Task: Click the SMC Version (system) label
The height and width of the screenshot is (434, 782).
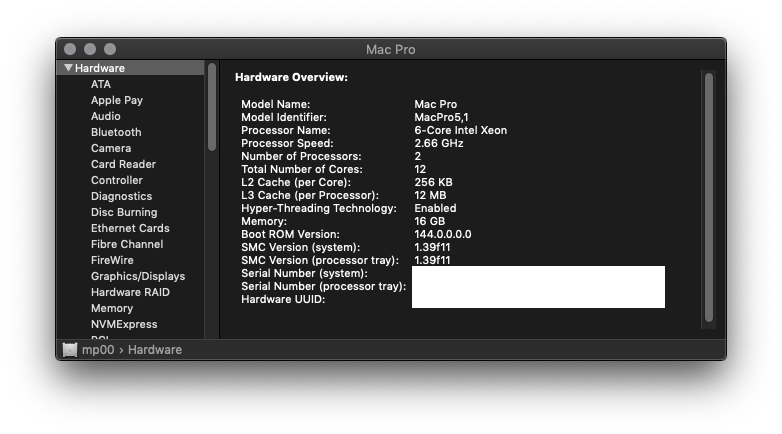Action: [x=300, y=247]
